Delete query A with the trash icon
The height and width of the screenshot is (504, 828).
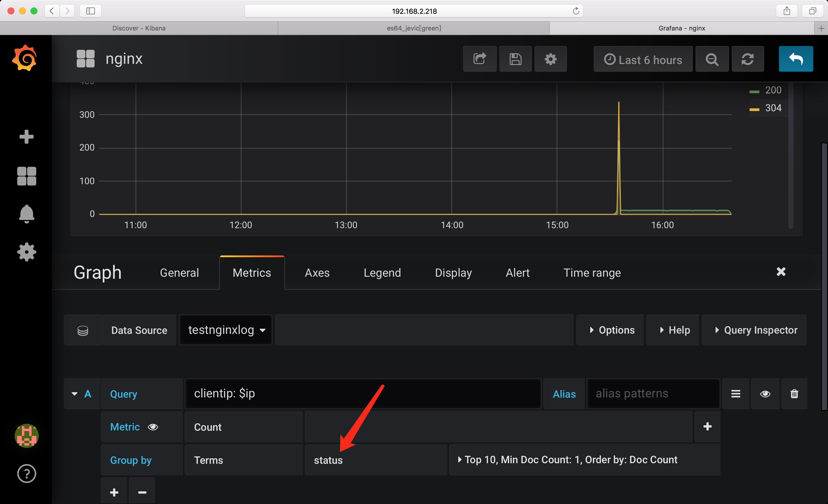coord(794,394)
